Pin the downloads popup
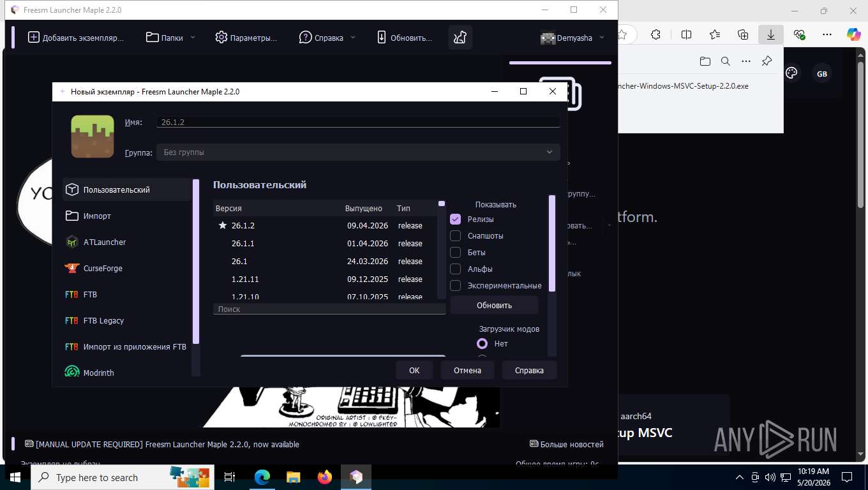The height and width of the screenshot is (490, 868). pos(767,61)
